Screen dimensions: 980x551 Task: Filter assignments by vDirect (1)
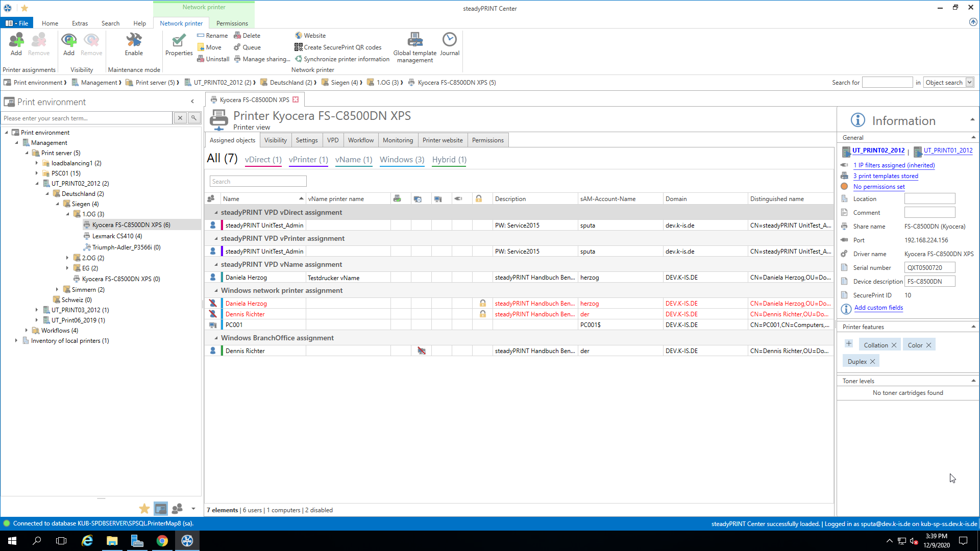263,160
